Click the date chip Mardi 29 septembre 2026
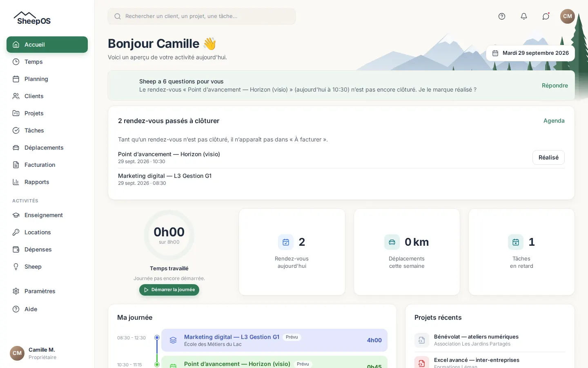The height and width of the screenshot is (368, 588). 530,53
